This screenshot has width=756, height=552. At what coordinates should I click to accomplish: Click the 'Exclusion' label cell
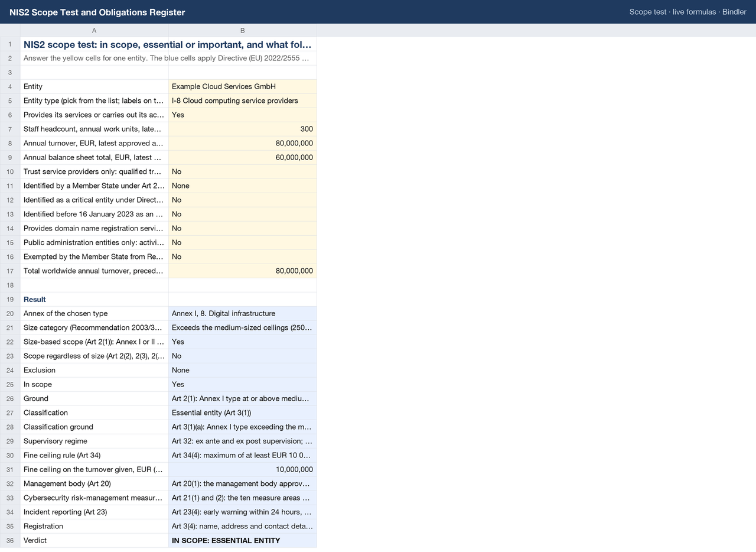click(94, 370)
